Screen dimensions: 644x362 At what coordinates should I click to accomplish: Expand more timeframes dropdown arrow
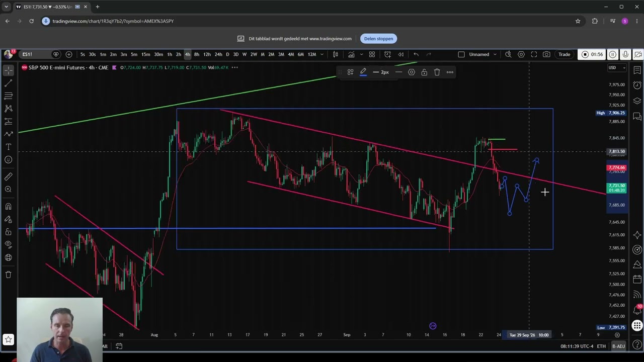click(x=322, y=54)
